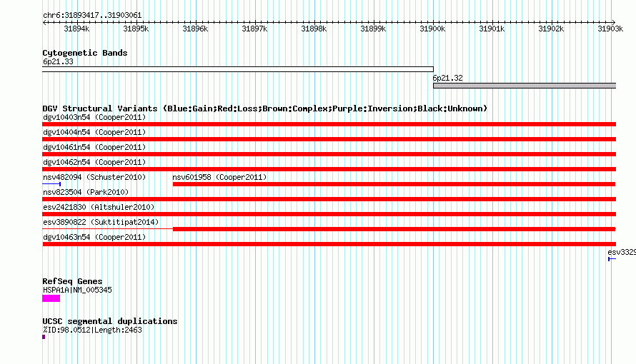636x364 pixels.
Task: Click the nsv601958 (Cooper2011) label
Action: click(219, 177)
